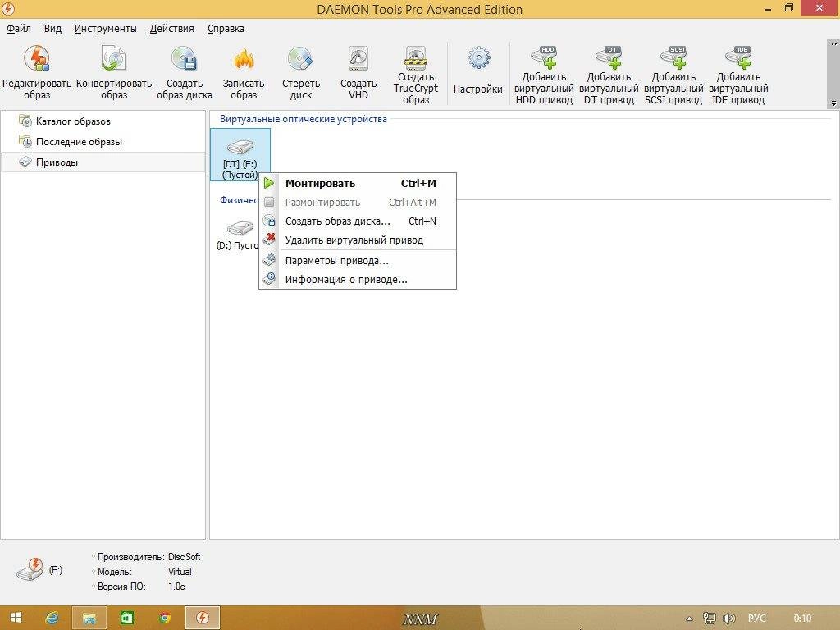Screen dimensions: 840x630
Task: Click Create VHD (Создать VHD) icon
Action: 358,73
